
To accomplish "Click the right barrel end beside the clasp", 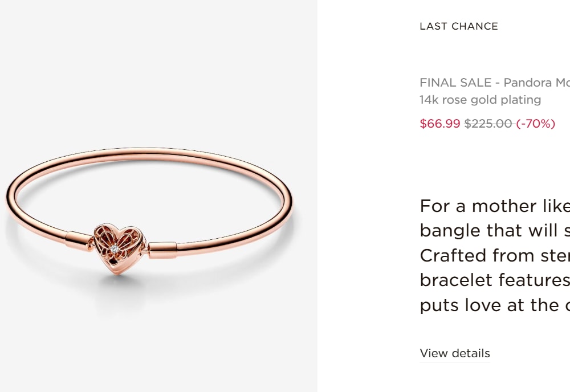I will click(162, 250).
